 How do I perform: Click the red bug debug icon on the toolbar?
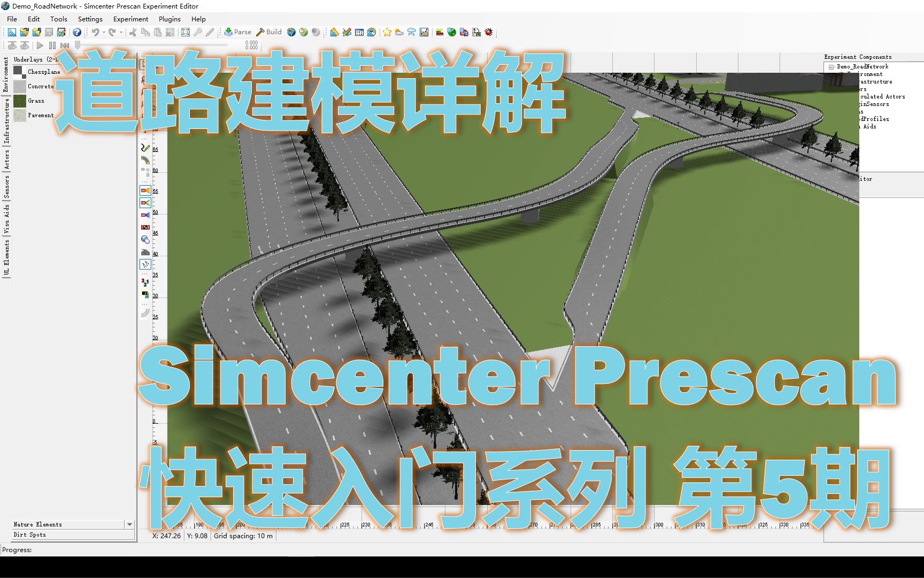point(488,32)
